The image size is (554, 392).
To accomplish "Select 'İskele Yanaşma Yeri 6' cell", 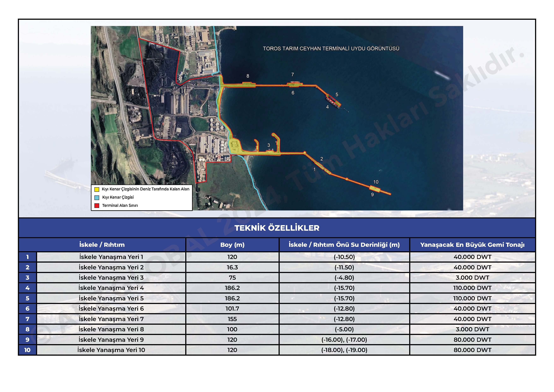I will click(x=111, y=309).
